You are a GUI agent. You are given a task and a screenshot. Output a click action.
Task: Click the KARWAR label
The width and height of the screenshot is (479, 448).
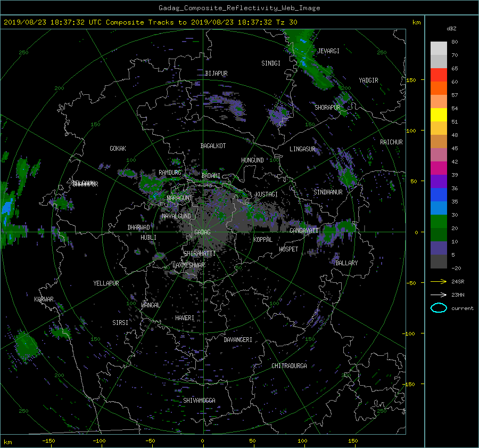44,299
